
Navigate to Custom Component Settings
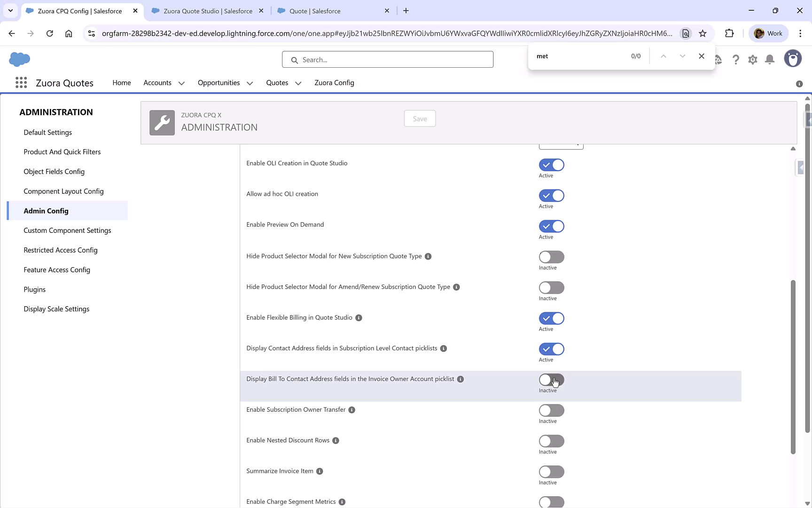tap(67, 230)
